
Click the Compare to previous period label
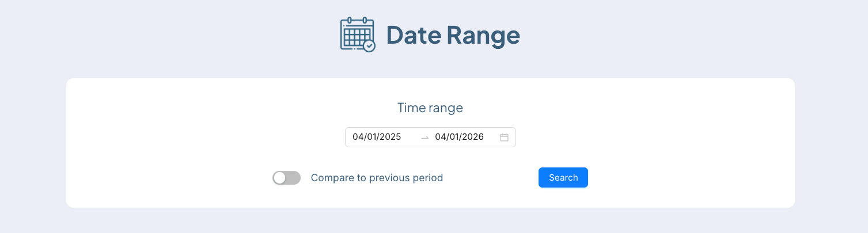[x=377, y=178]
